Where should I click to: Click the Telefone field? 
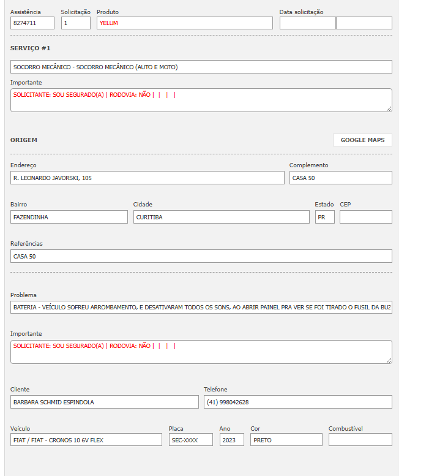(297, 402)
